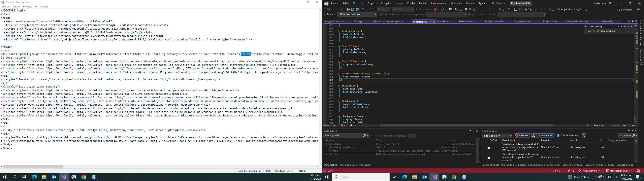Open the fidelizacionestelar repository selector
Image resolution: width=644 pixels, height=181 pixels.
point(619,171)
